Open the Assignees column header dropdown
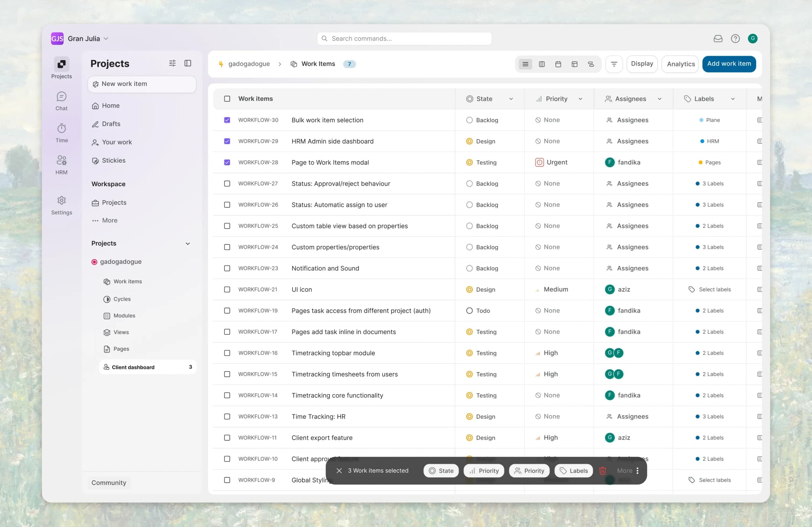 659,99
